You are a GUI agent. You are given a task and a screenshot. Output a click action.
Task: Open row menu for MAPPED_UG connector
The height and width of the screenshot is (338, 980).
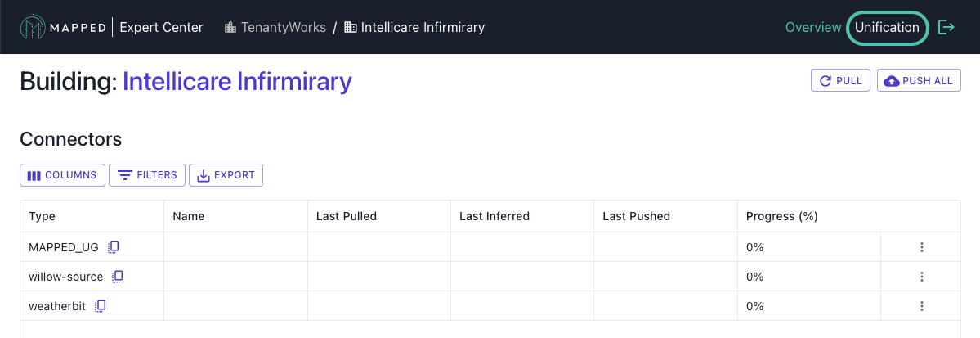[921, 247]
